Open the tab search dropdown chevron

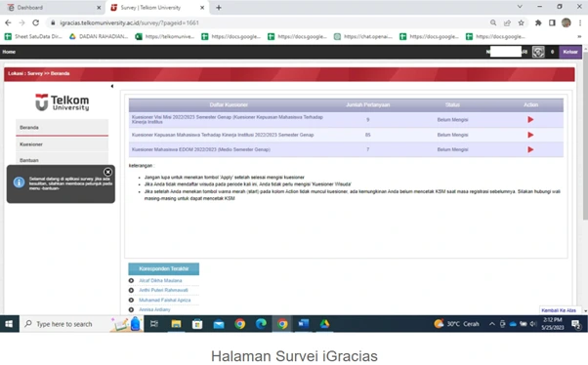[520, 7]
